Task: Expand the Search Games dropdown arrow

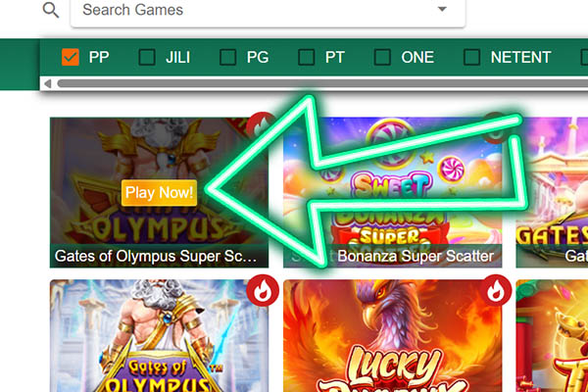Action: (x=443, y=9)
